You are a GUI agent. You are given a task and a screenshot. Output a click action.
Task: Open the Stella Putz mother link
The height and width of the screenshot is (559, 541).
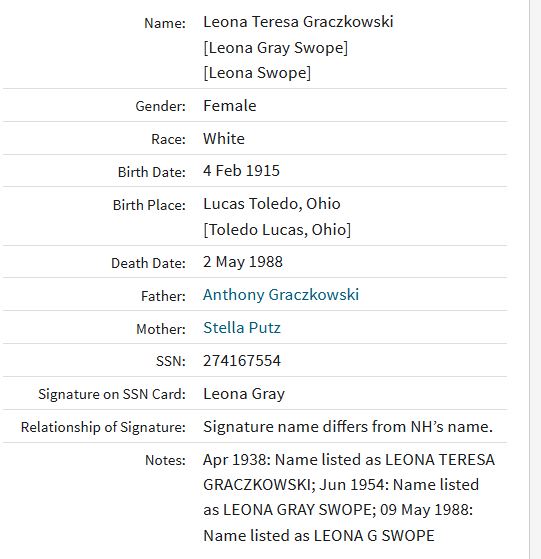(x=242, y=328)
